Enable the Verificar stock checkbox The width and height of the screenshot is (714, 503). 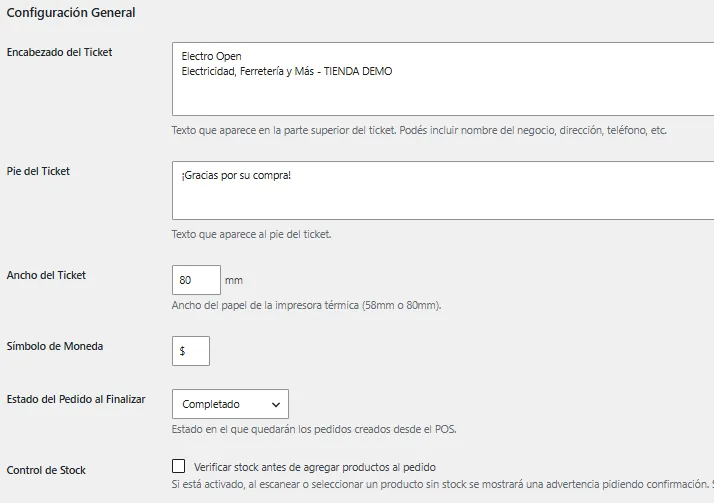point(178,466)
